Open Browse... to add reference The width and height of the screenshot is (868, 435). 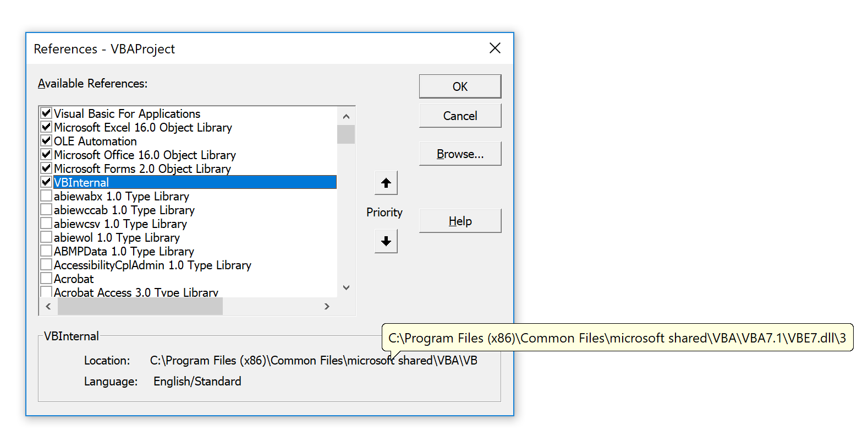point(460,154)
